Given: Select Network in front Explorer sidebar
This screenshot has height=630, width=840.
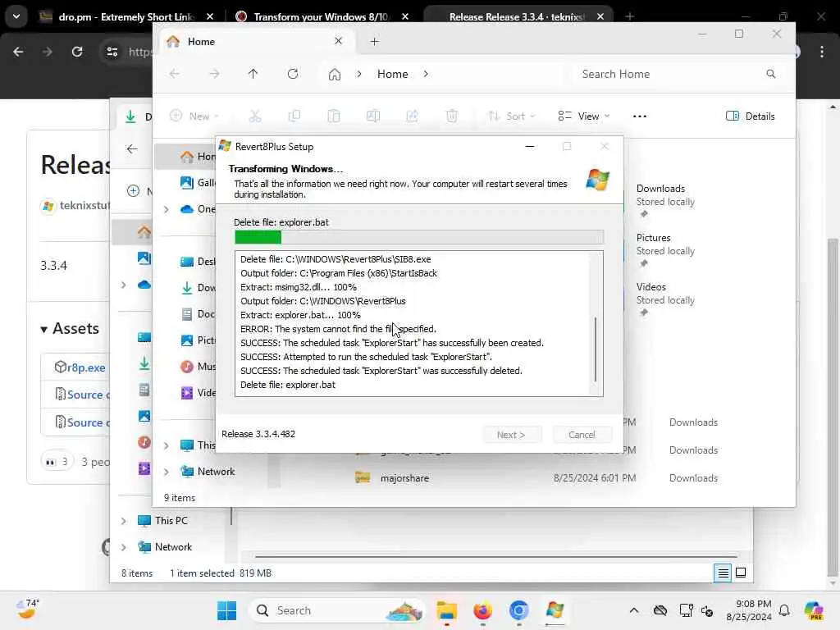Looking at the screenshot, I should click(208, 472).
